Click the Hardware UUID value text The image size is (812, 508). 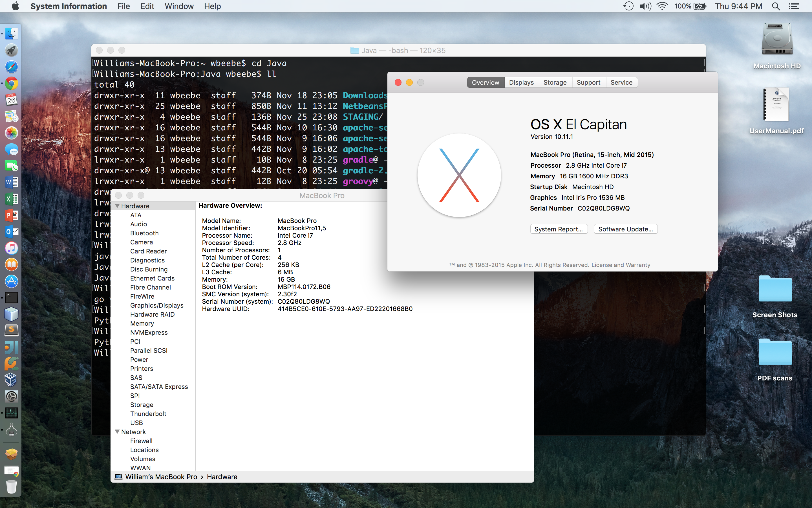click(345, 309)
